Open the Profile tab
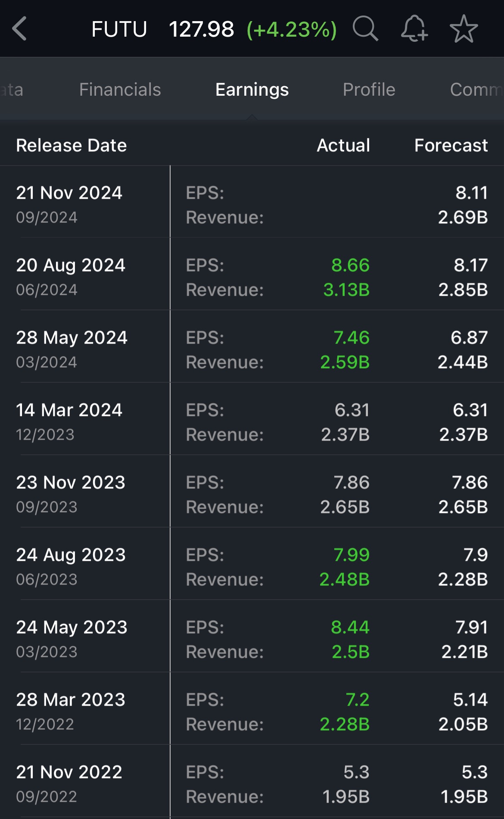This screenshot has width=504, height=819. click(x=369, y=90)
